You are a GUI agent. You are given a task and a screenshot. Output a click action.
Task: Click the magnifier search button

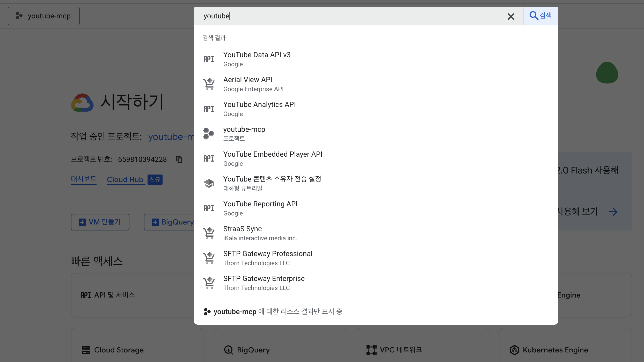[x=540, y=16]
